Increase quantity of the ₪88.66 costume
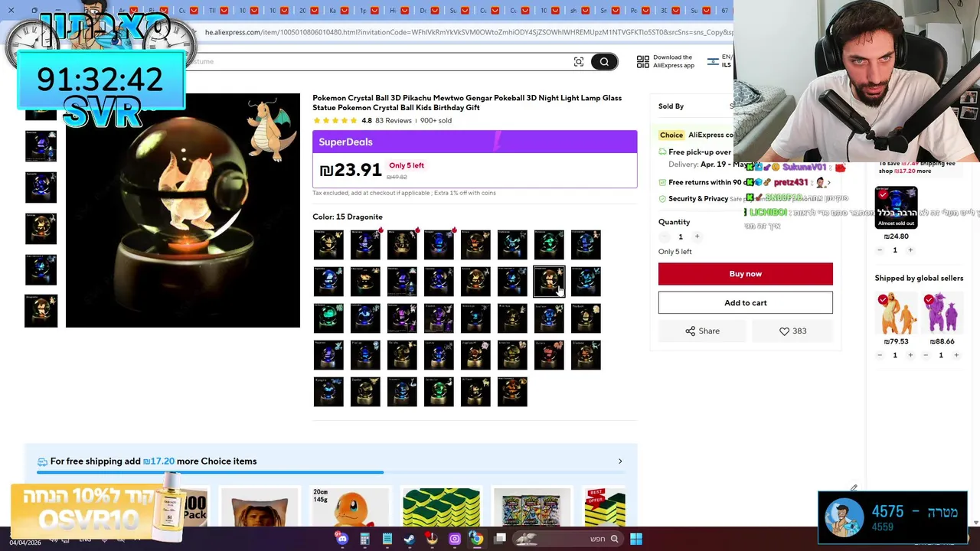Image resolution: width=980 pixels, height=551 pixels. (956, 355)
